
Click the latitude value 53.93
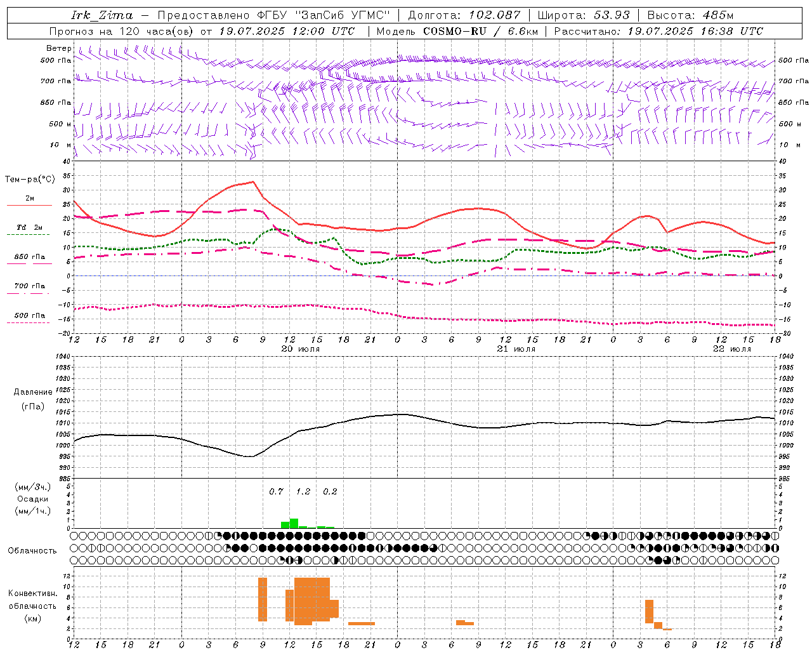click(611, 15)
